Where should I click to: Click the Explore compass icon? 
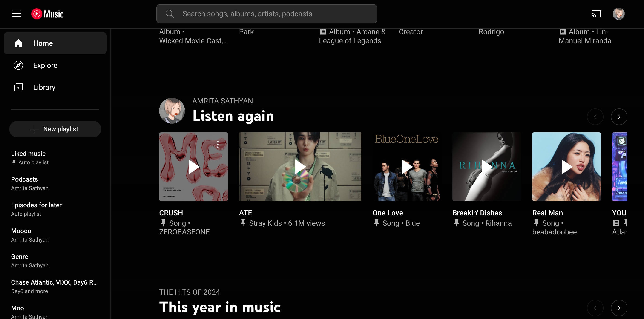click(18, 65)
